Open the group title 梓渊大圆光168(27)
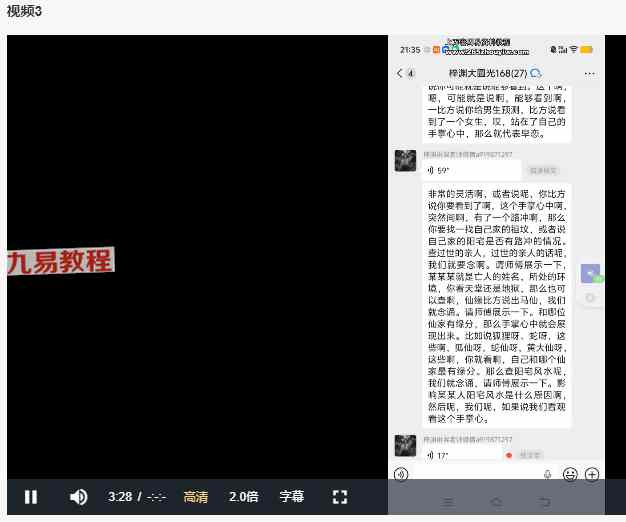The width and height of the screenshot is (626, 522). 488,73
